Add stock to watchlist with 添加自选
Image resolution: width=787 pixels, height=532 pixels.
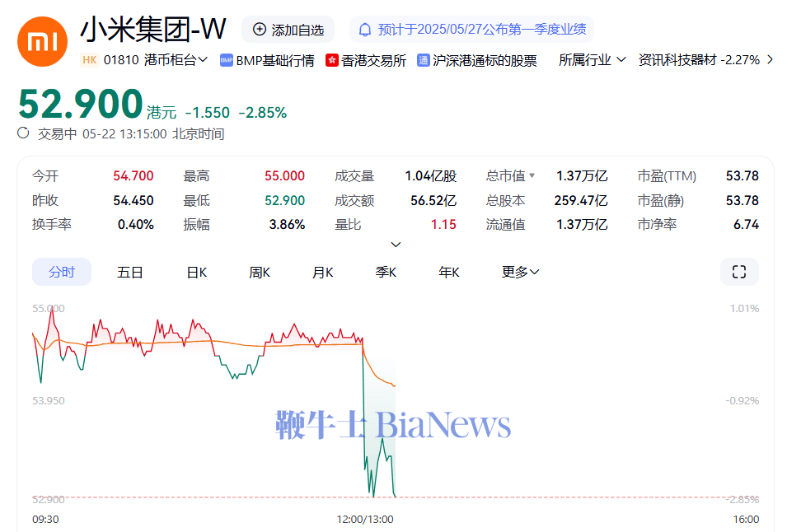288,30
